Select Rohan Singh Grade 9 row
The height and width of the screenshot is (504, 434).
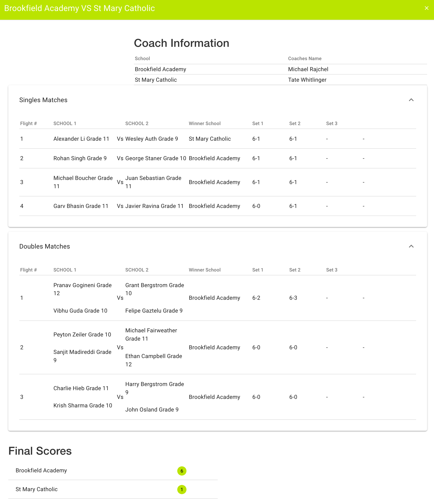click(x=80, y=158)
